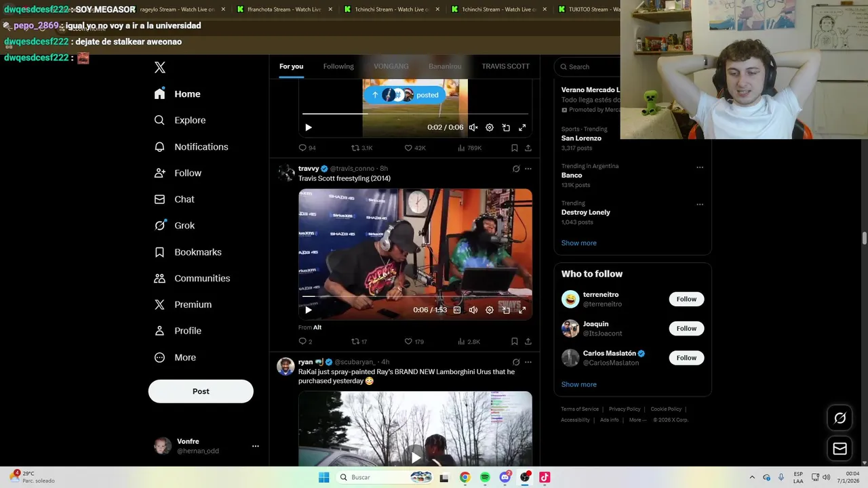Open travvy's profile avatar
This screenshot has width=868, height=488.
(286, 173)
